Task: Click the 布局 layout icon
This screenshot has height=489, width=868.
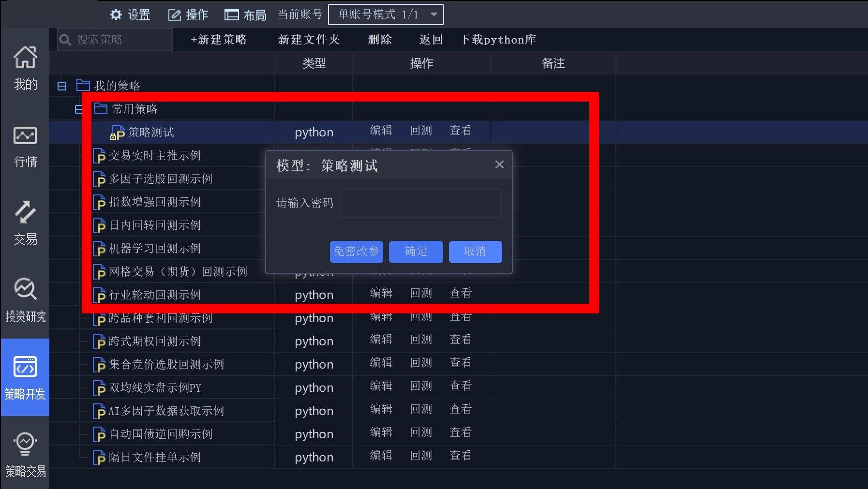Action: pos(232,15)
